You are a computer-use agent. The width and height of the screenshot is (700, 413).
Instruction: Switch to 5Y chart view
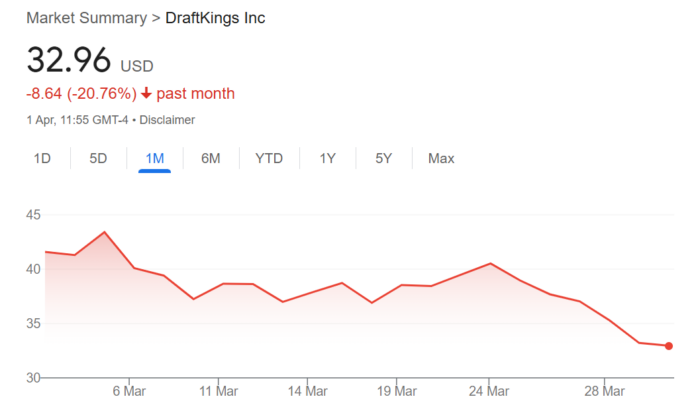(x=384, y=158)
